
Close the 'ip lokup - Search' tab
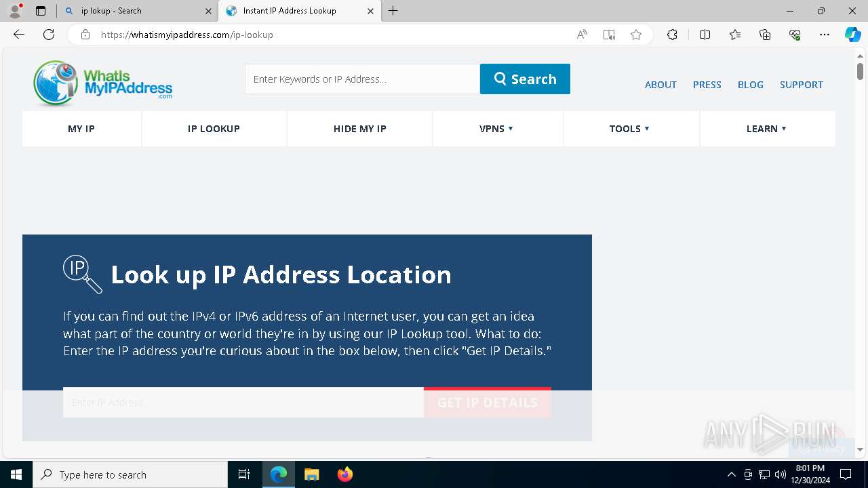point(208,11)
